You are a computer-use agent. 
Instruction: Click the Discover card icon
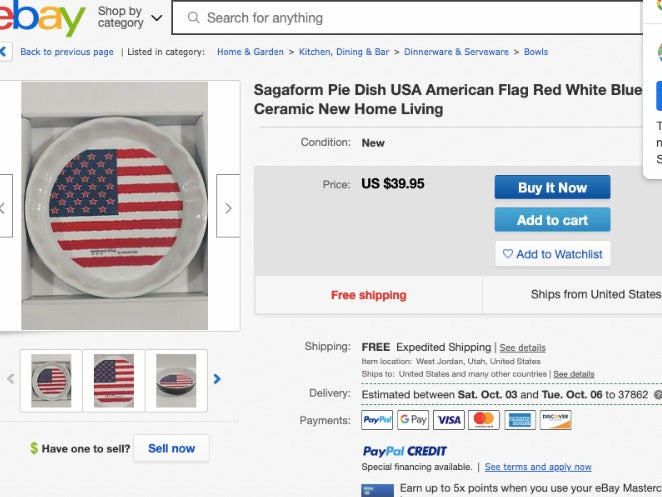[555, 420]
